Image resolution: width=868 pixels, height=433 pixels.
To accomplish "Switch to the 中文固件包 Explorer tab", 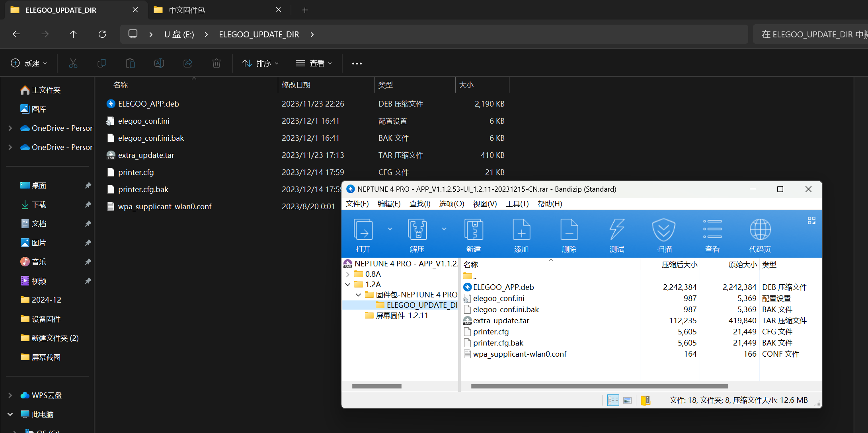I will pos(187,10).
